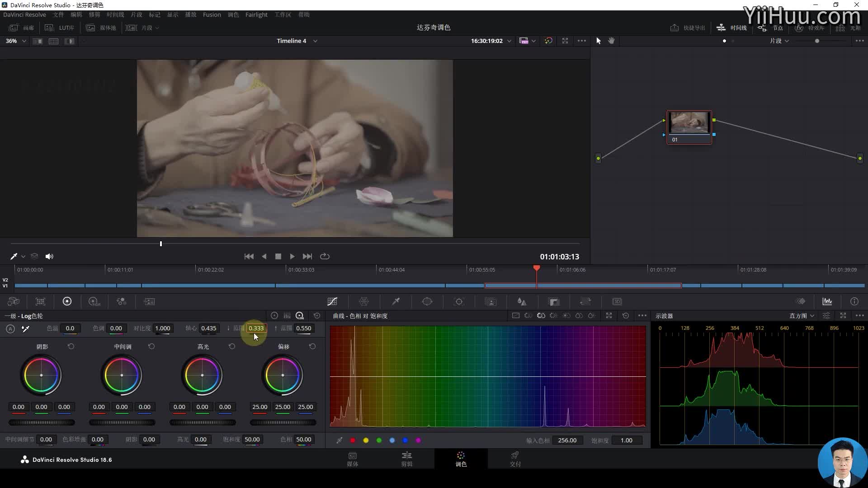Switch to the Deliver page tab
The width and height of the screenshot is (868, 488).
[x=515, y=459]
